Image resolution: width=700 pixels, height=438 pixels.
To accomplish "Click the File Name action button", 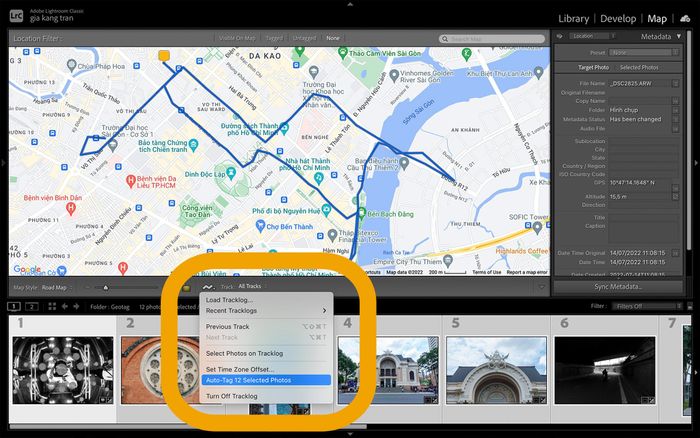I will click(x=676, y=83).
